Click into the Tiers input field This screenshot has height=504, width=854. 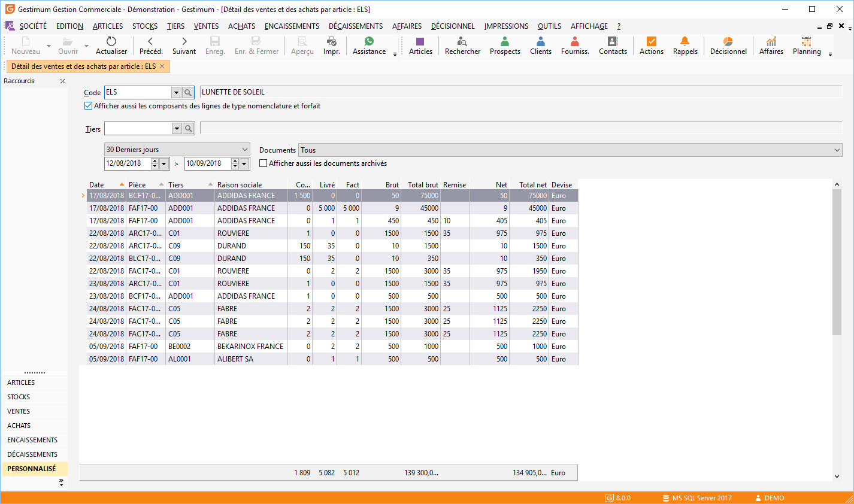tap(138, 129)
